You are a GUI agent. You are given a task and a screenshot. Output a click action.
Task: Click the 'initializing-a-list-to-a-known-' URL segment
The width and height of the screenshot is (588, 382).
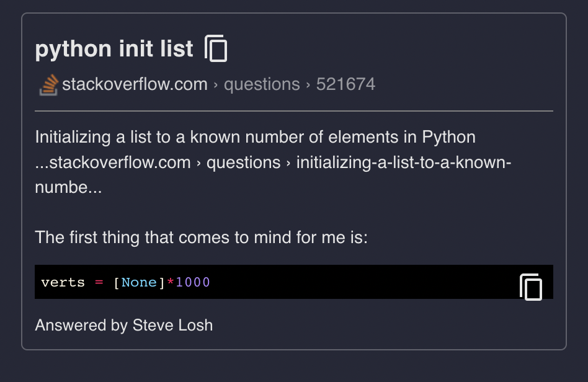403,162
